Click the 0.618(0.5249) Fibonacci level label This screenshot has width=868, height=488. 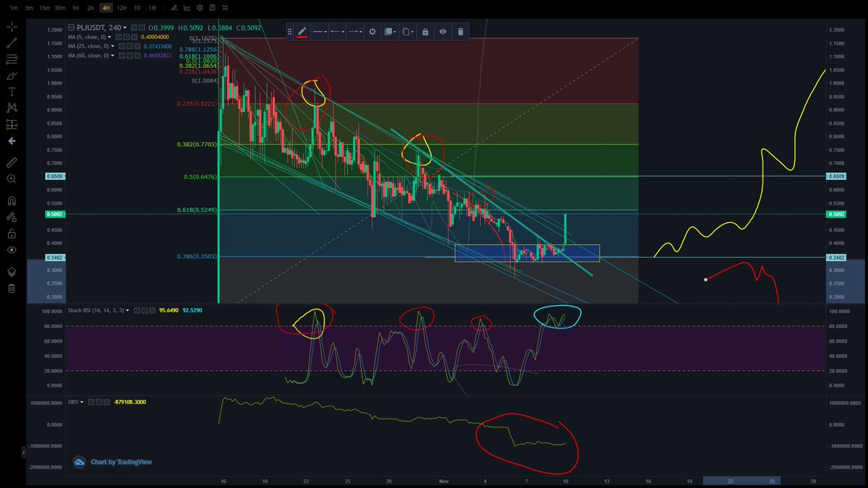point(196,210)
